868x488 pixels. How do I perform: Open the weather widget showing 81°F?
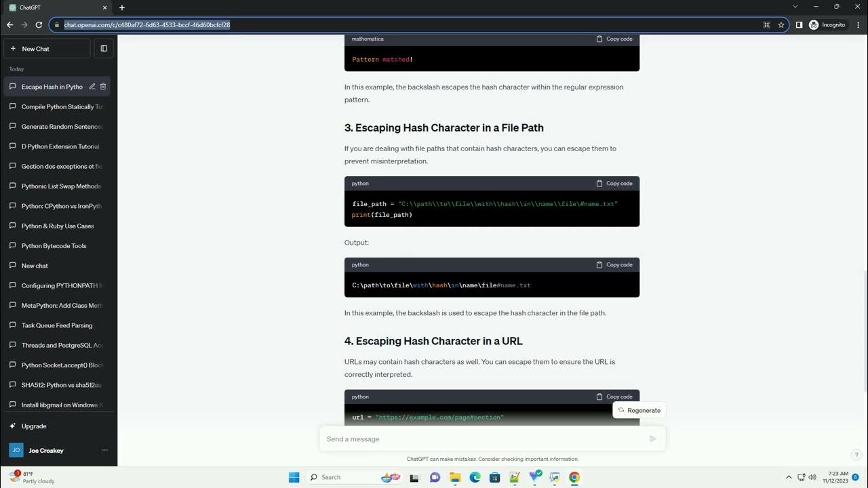coord(33,477)
